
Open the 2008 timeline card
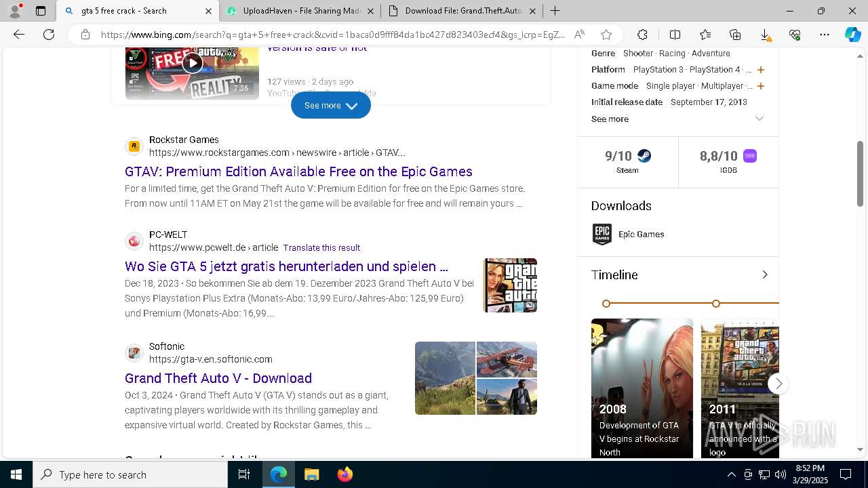(x=642, y=388)
